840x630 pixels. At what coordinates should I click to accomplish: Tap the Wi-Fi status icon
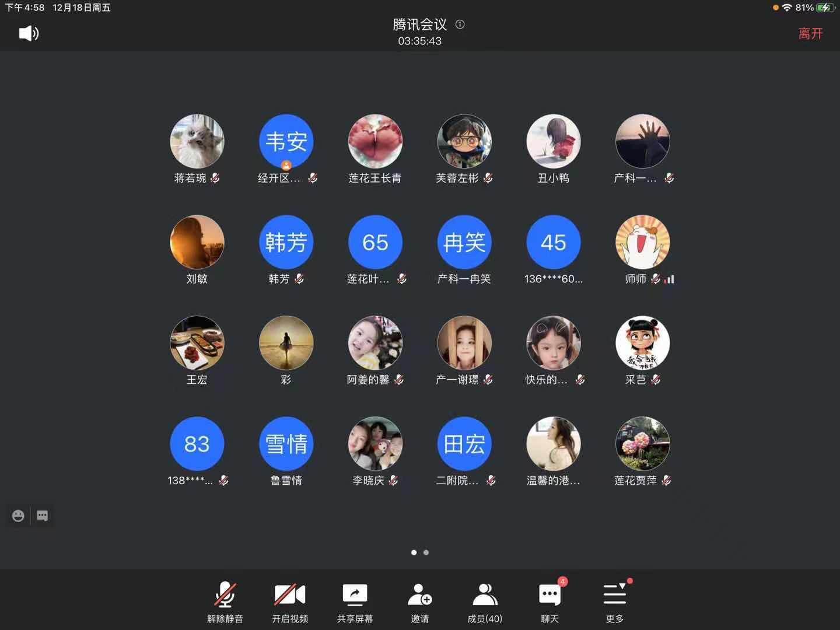pyautogui.click(x=787, y=8)
